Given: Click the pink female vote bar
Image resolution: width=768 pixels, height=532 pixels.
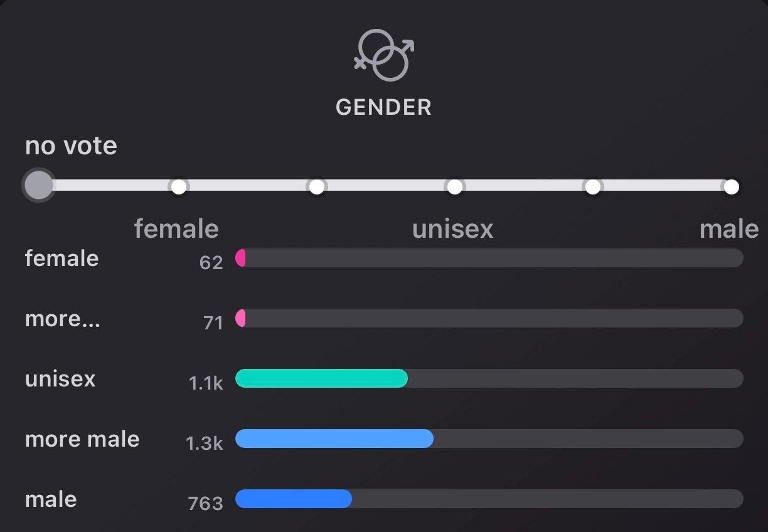Looking at the screenshot, I should (240, 258).
